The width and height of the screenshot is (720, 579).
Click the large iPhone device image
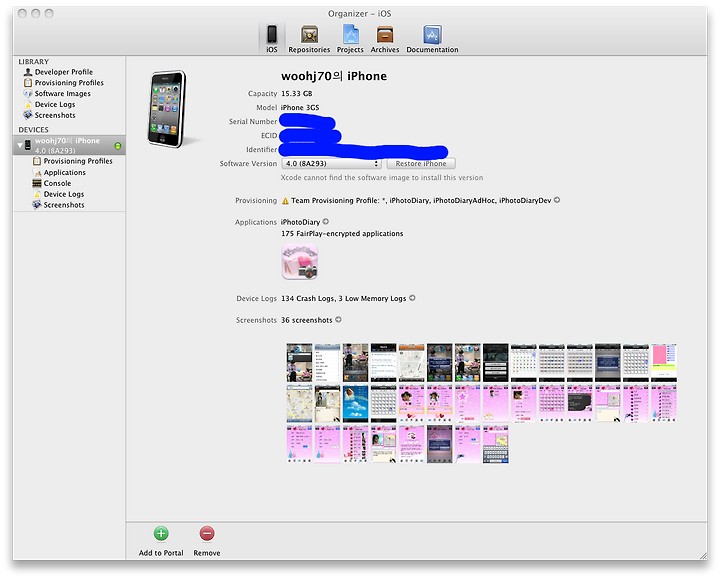click(168, 109)
